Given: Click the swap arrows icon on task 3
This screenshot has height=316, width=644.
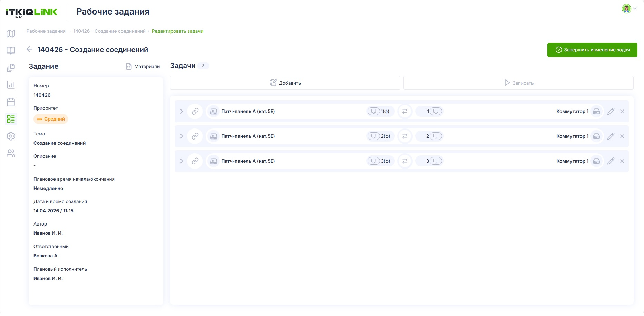Looking at the screenshot, I should [405, 161].
